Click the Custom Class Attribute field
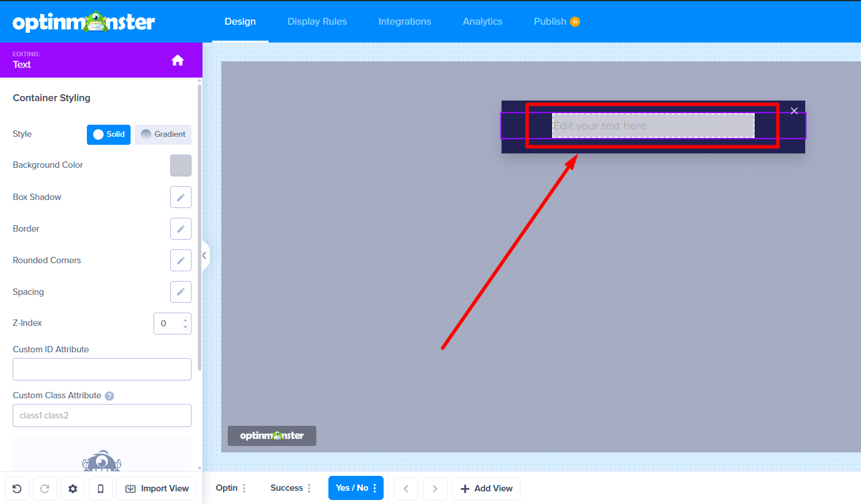Image resolution: width=861 pixels, height=504 pixels. point(102,415)
